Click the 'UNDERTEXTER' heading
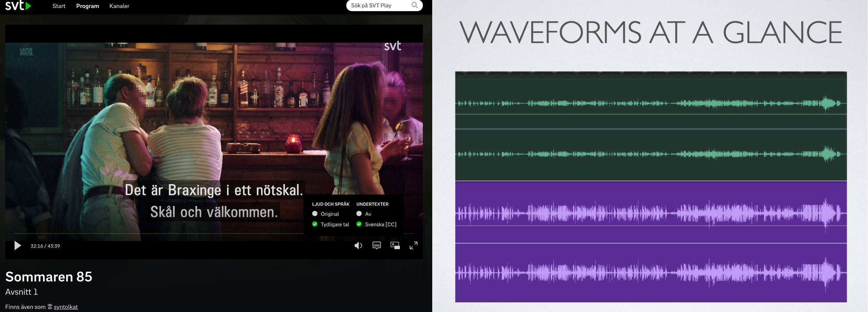This screenshot has height=312, width=868. click(x=373, y=204)
